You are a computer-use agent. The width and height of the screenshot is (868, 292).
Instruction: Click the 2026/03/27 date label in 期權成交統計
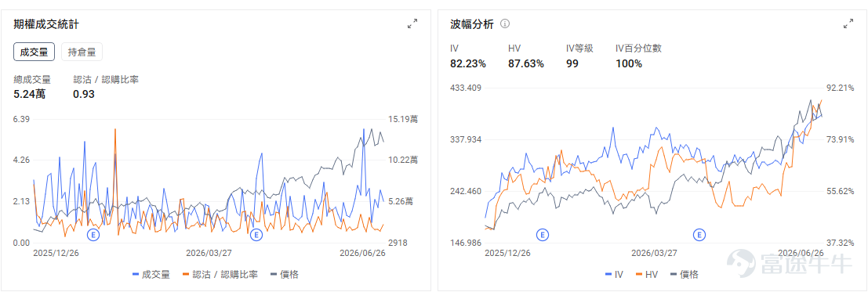[209, 254]
